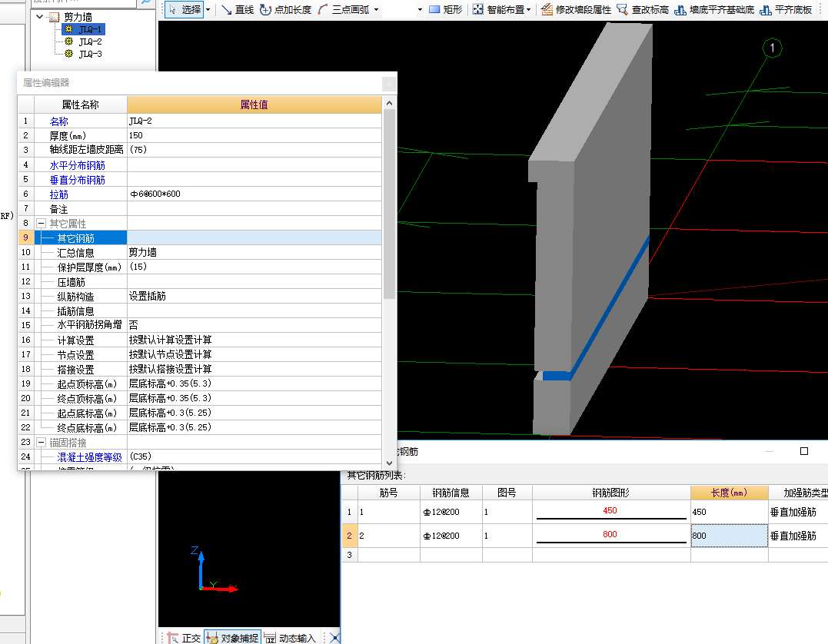Edit the length cell with 800
This screenshot has height=644, width=828.
coord(729,536)
